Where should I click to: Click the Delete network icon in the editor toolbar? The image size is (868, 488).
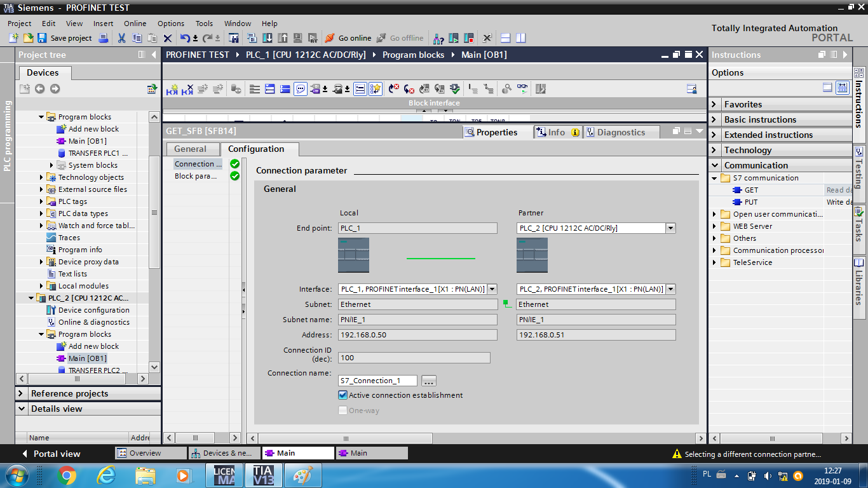tap(187, 89)
